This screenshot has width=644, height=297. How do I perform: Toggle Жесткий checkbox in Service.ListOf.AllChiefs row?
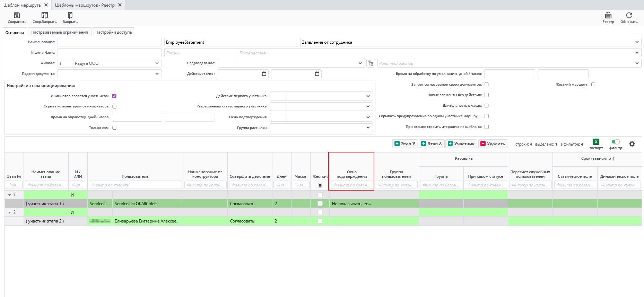pyautogui.click(x=320, y=203)
